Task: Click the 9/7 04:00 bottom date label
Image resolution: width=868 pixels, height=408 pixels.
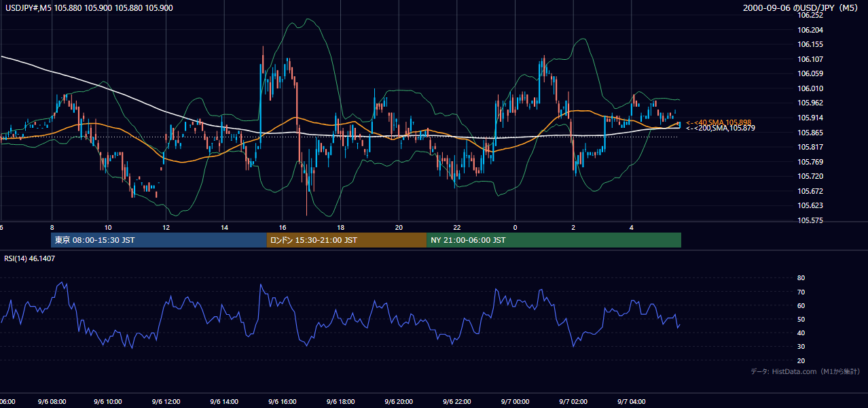Action: 632,402
